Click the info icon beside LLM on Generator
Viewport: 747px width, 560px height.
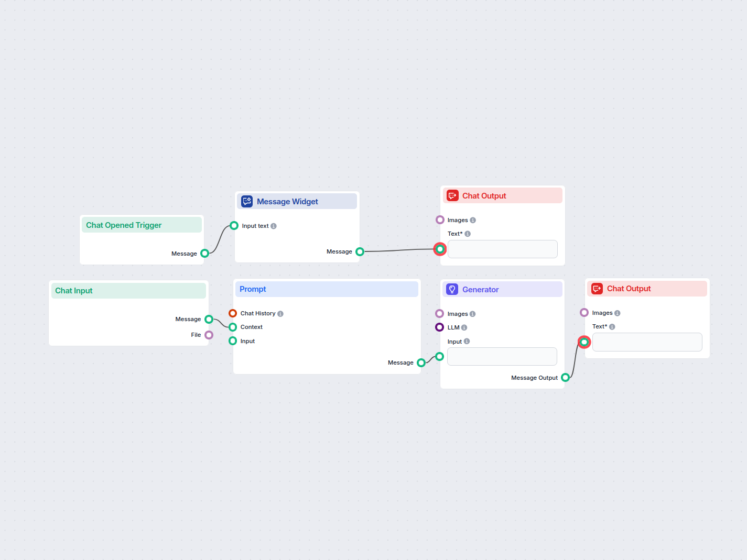[464, 327]
